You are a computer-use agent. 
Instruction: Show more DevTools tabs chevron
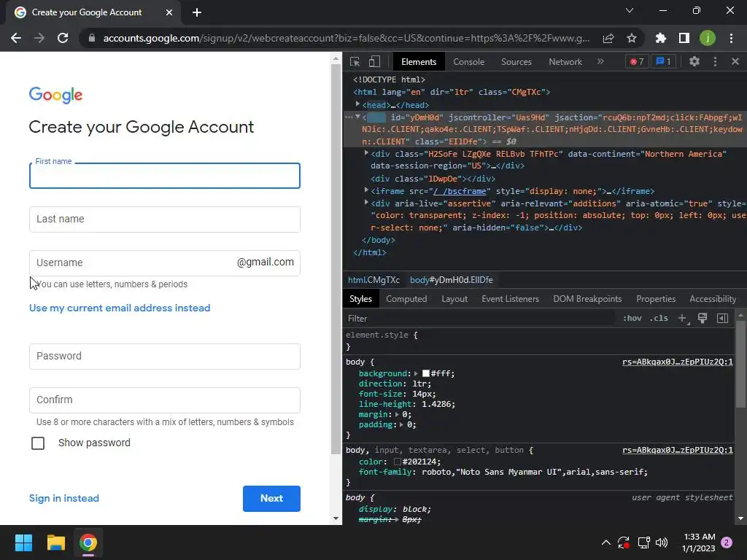point(600,61)
